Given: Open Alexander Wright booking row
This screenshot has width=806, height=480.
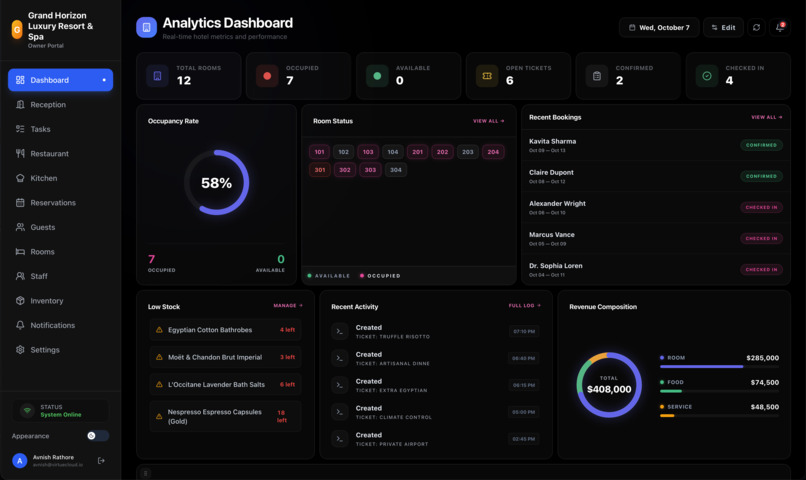Looking at the screenshot, I should pos(656,208).
